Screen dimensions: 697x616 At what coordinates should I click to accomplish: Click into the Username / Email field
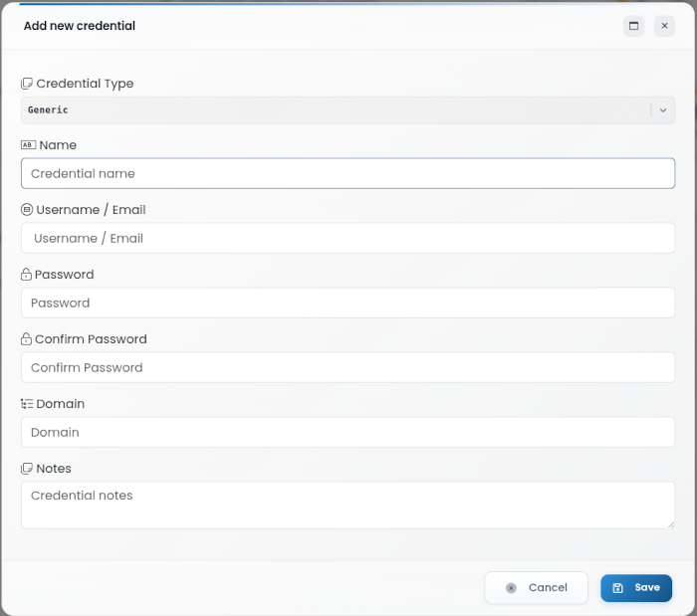click(x=348, y=238)
